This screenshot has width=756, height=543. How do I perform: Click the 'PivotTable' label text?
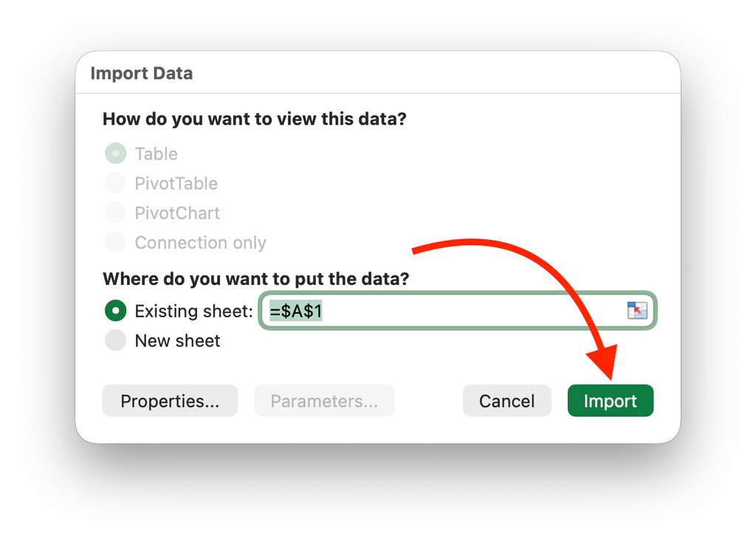click(x=176, y=183)
